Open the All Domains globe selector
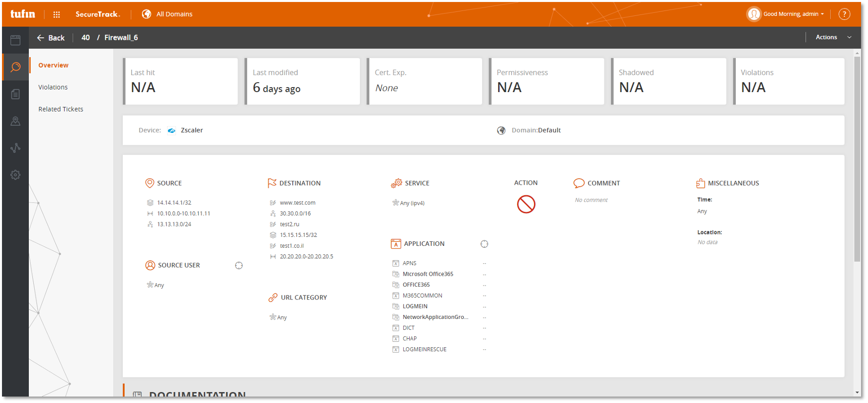The height and width of the screenshot is (403, 868). [146, 14]
